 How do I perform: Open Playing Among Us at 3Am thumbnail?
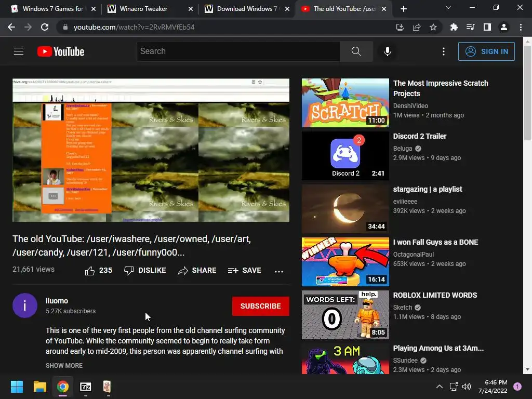coord(345,359)
